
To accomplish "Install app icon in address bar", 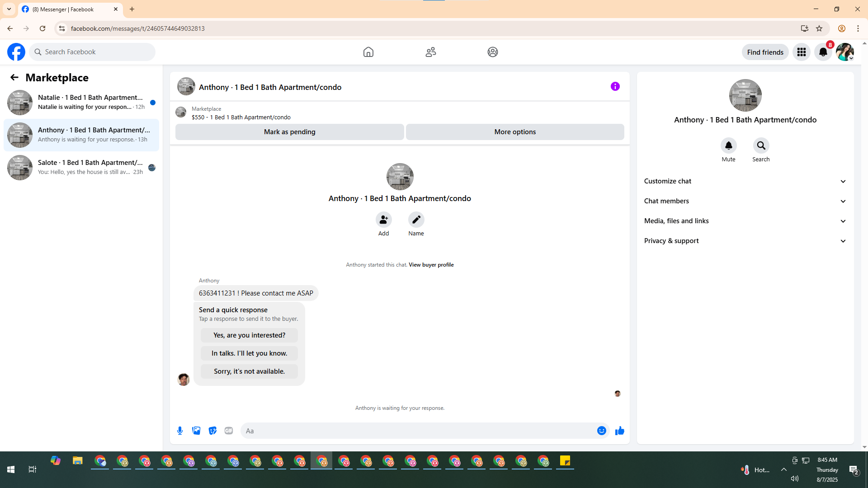I will (804, 28).
